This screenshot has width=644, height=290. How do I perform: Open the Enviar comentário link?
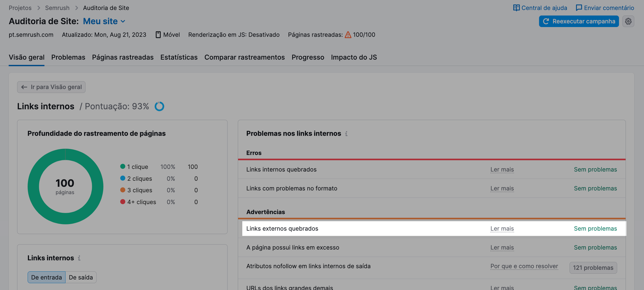coord(605,8)
